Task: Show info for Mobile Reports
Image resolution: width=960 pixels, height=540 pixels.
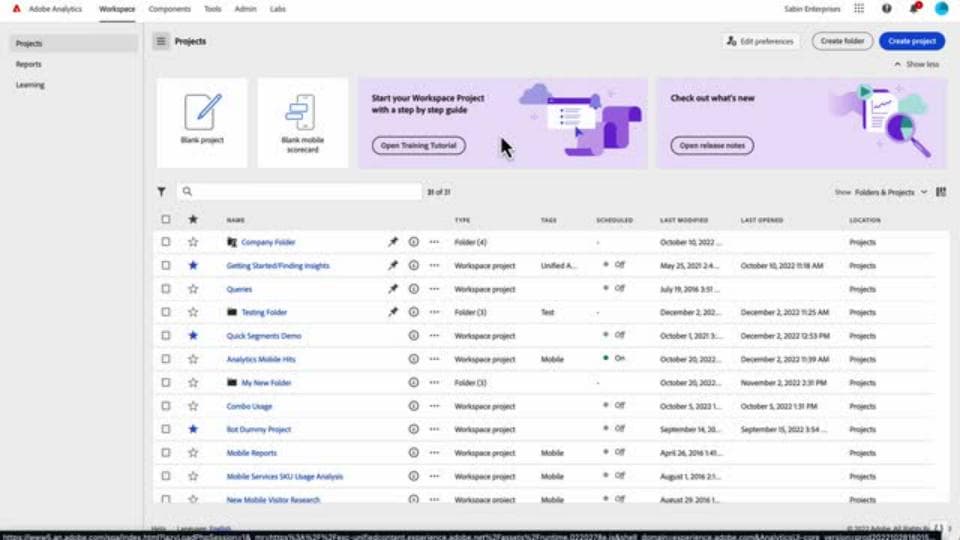Action: [x=414, y=452]
